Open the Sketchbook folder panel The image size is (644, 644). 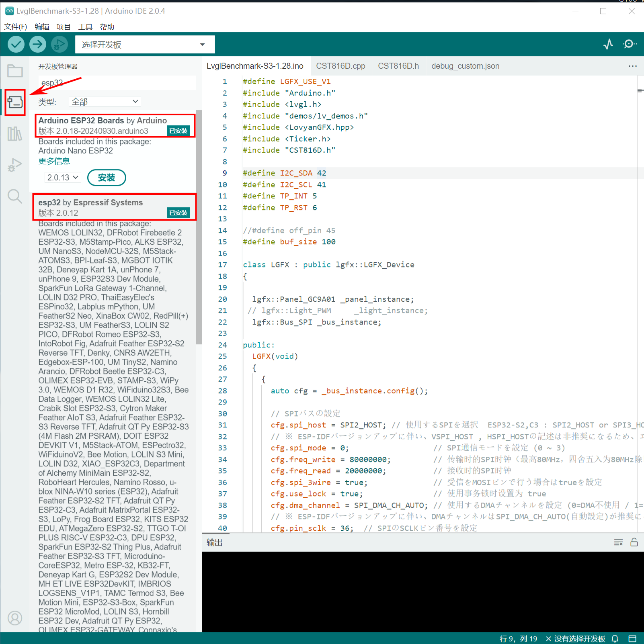click(x=15, y=71)
